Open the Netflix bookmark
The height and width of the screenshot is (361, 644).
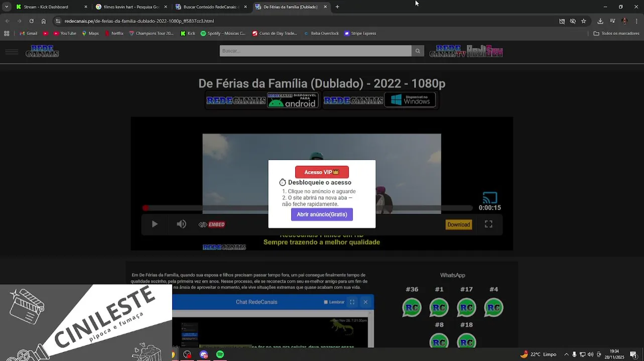click(x=114, y=34)
